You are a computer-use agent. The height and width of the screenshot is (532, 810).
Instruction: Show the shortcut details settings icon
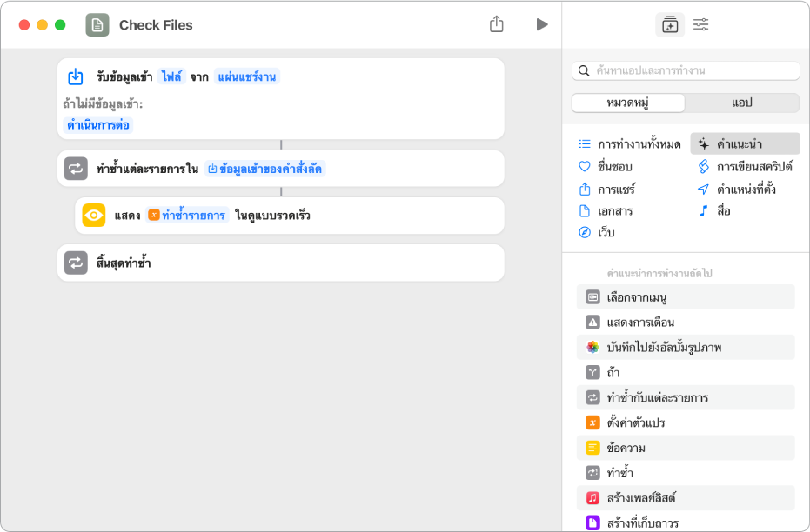[700, 25]
